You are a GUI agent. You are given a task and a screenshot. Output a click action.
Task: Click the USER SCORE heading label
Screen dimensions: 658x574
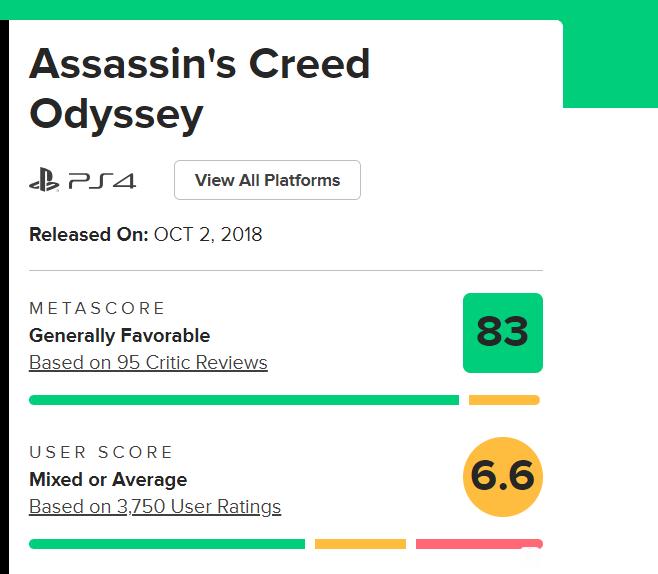101,452
